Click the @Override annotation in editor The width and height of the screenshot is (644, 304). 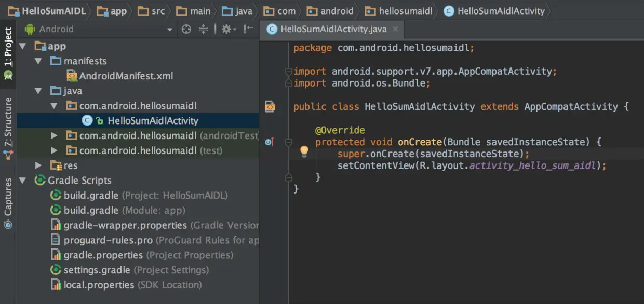pos(340,130)
